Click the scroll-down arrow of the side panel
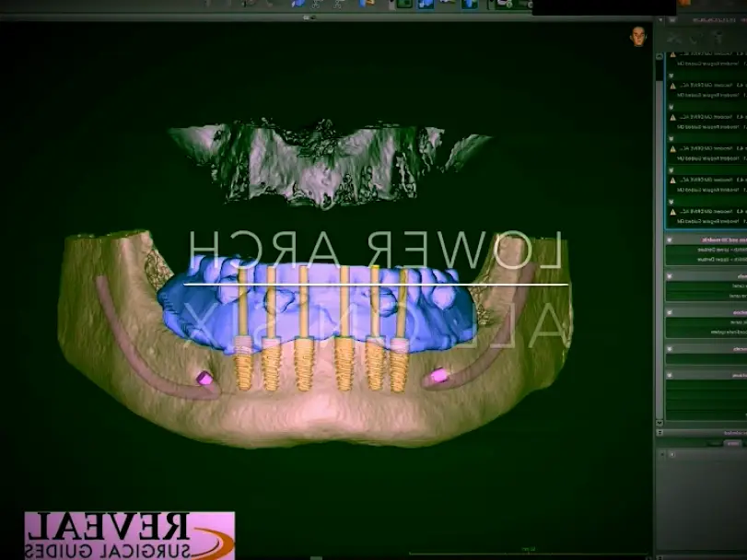The image size is (747, 560). click(x=659, y=423)
